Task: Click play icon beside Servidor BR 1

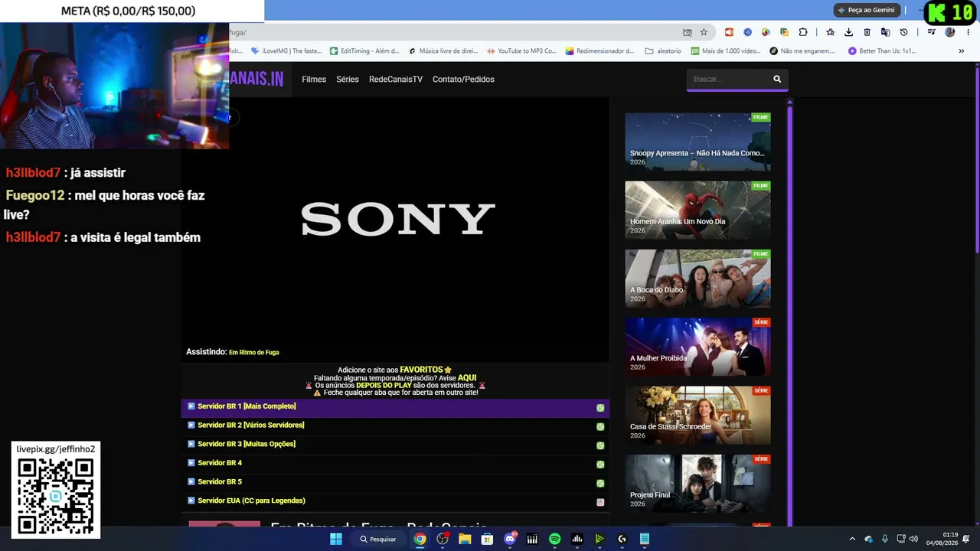Action: [191, 406]
